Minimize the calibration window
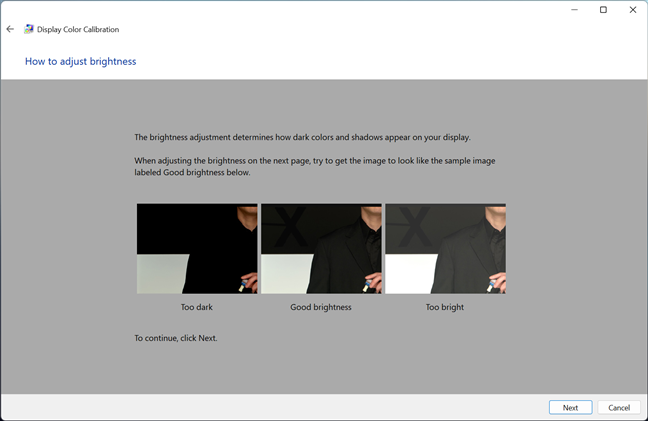 tap(574, 10)
